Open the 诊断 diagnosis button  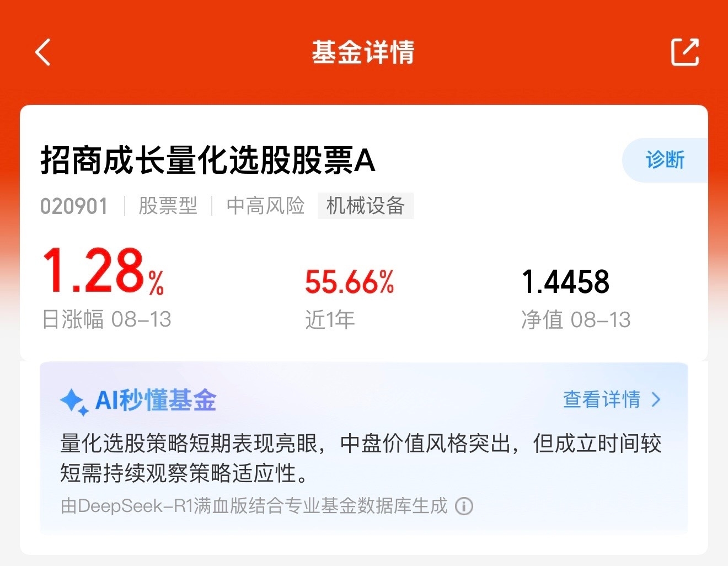pyautogui.click(x=665, y=160)
